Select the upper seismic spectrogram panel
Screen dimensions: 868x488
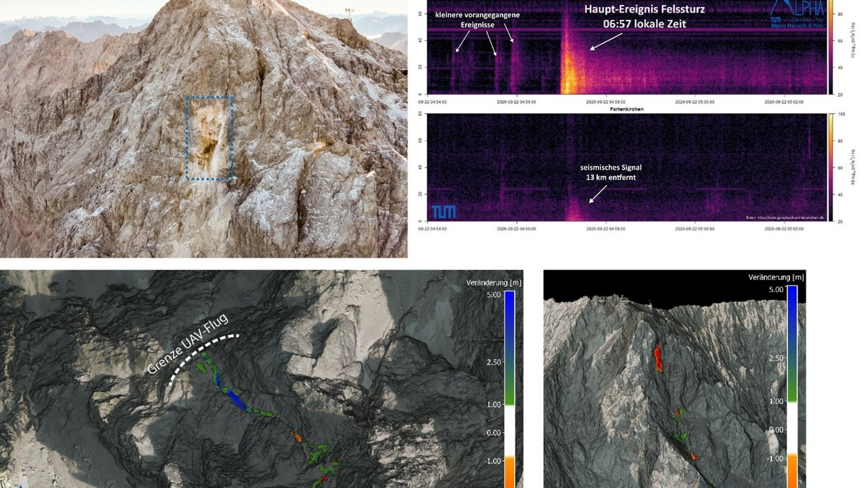pos(627,47)
